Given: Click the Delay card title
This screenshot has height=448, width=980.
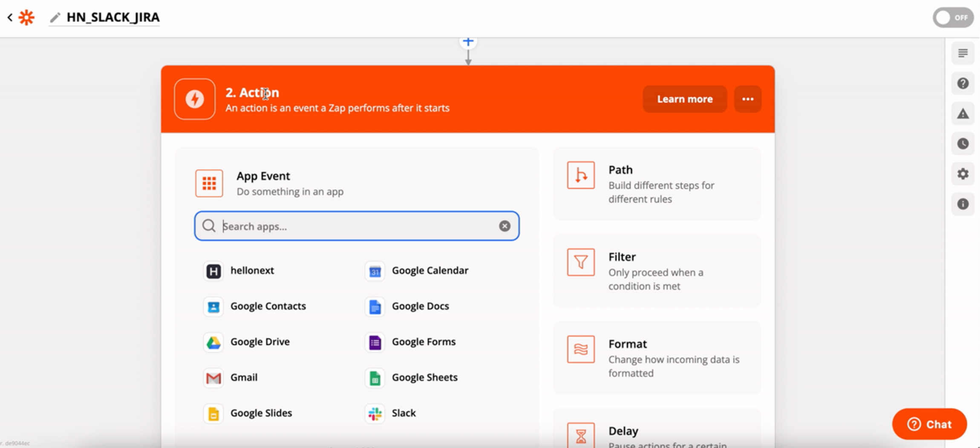Looking at the screenshot, I should (x=623, y=431).
